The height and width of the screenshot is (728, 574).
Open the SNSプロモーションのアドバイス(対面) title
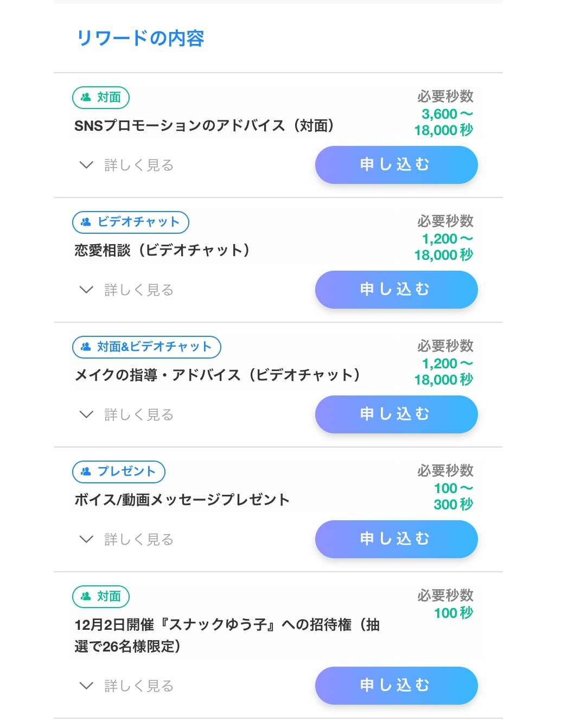click(205, 126)
